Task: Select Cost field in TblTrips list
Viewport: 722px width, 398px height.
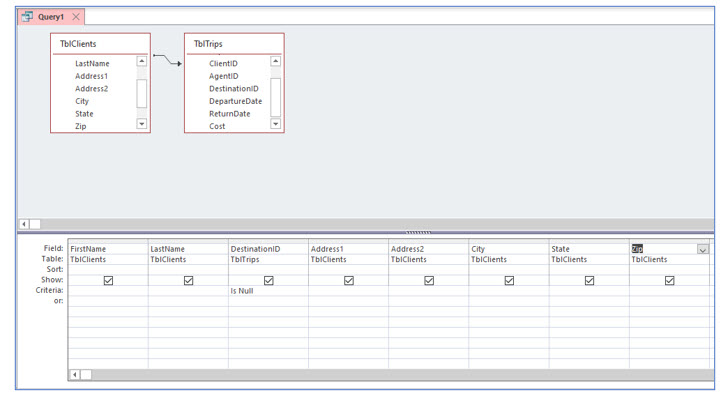Action: click(217, 126)
